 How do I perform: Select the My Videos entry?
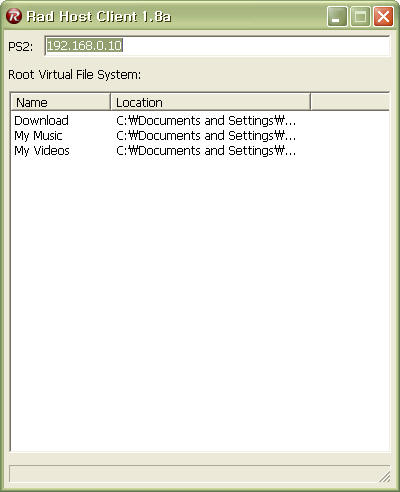click(42, 151)
